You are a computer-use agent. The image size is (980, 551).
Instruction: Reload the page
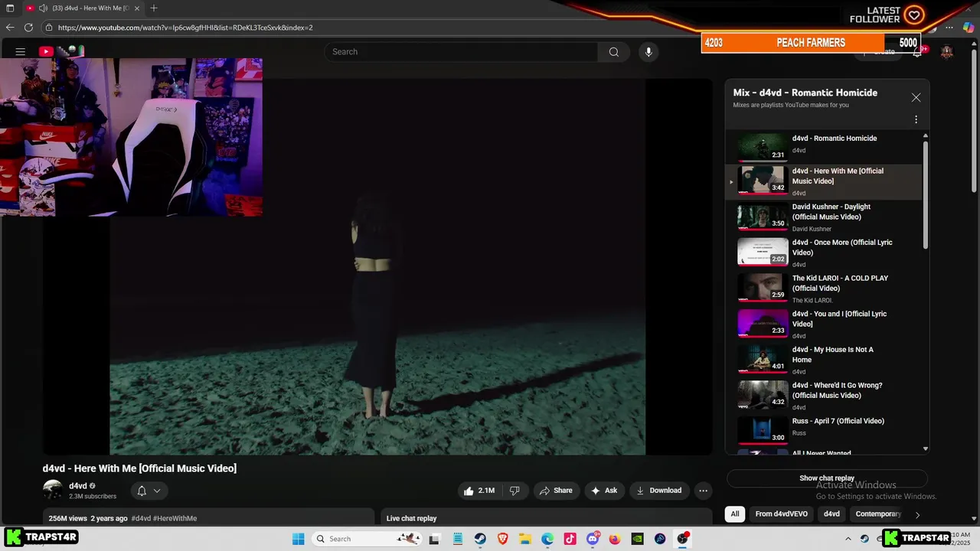[29, 28]
